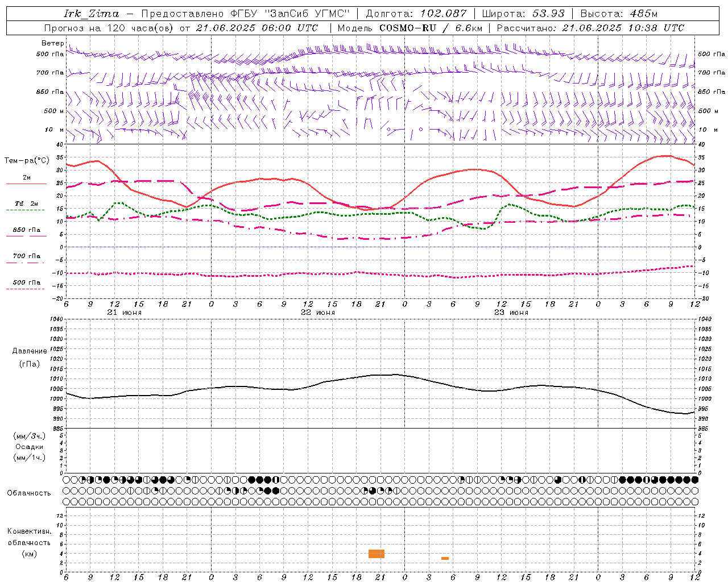This screenshot has width=728, height=582.
Task: Click the "Давление" pressure panel label
Action: (30, 351)
